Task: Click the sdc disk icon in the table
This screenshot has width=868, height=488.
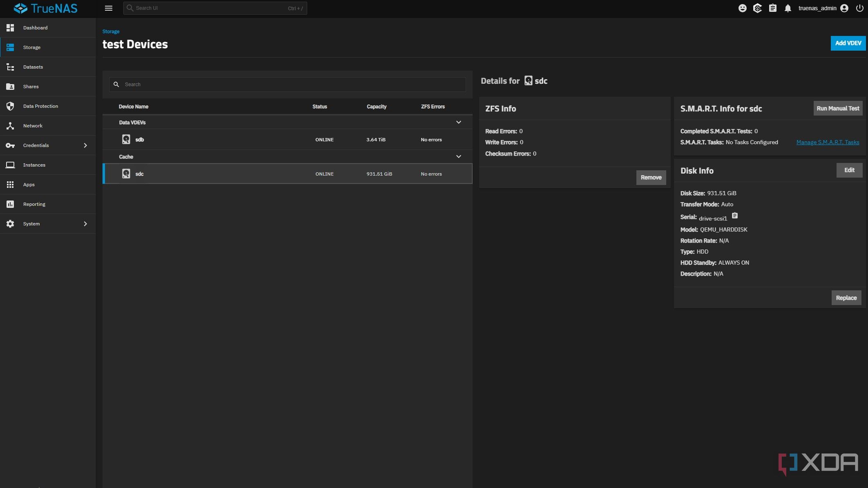Action: pyautogui.click(x=126, y=174)
